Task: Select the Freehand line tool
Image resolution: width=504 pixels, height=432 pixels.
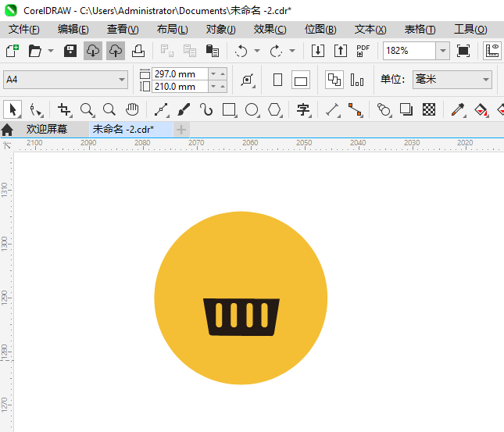Action: [161, 110]
